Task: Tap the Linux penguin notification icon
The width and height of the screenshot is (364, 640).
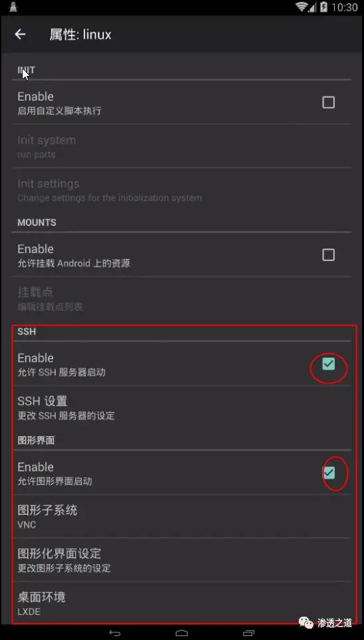Action: [13, 7]
